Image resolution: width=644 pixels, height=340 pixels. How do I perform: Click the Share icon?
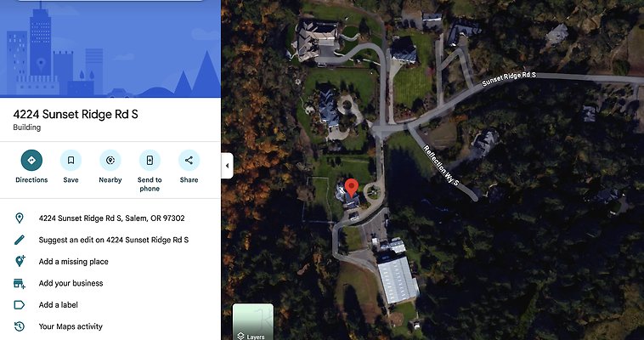click(x=189, y=160)
